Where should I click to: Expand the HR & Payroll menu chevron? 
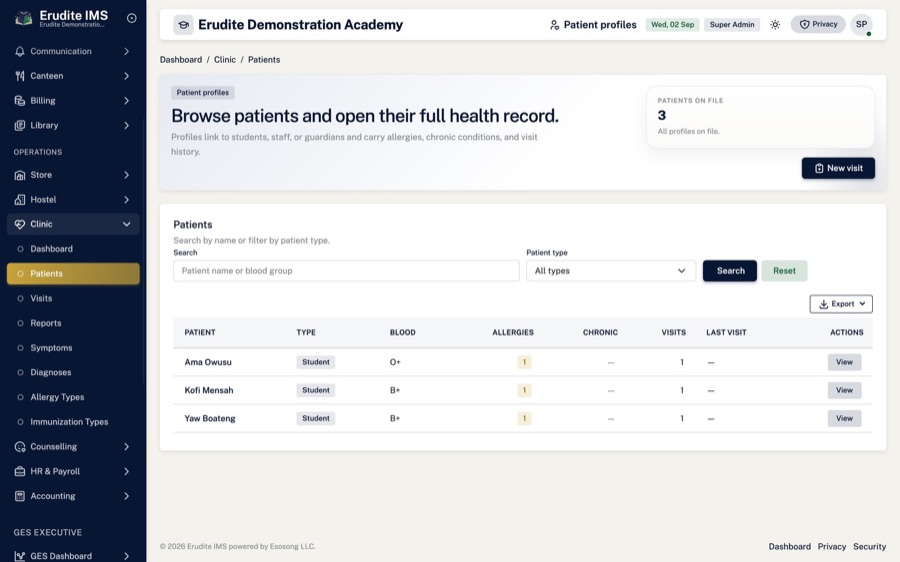(x=126, y=471)
